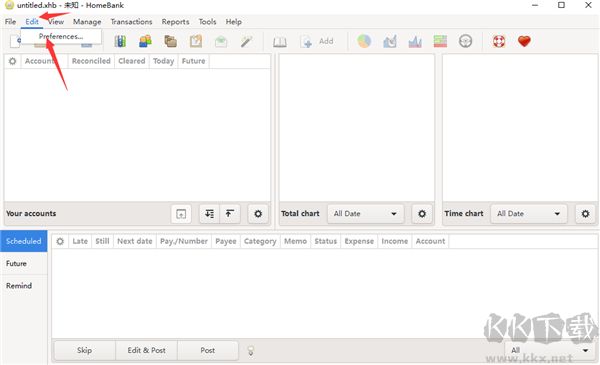Switch to the Future tab
The height and width of the screenshot is (365, 600).
click(16, 264)
